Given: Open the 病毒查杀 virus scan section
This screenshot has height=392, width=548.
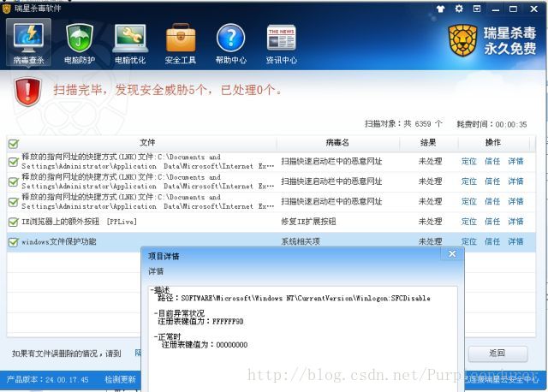Looking at the screenshot, I should coord(28,44).
